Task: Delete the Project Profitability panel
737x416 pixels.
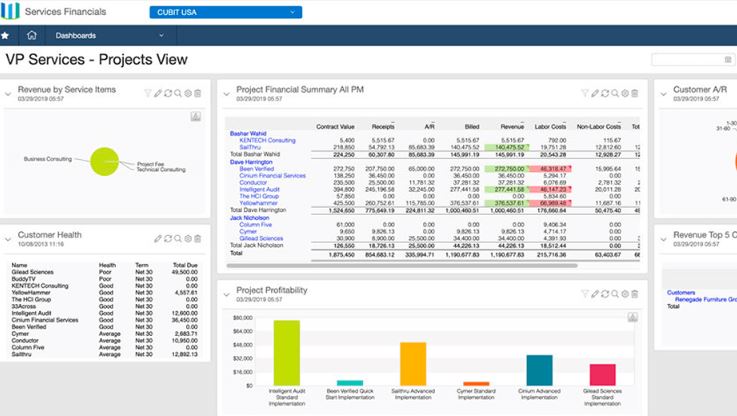Action: (x=635, y=294)
